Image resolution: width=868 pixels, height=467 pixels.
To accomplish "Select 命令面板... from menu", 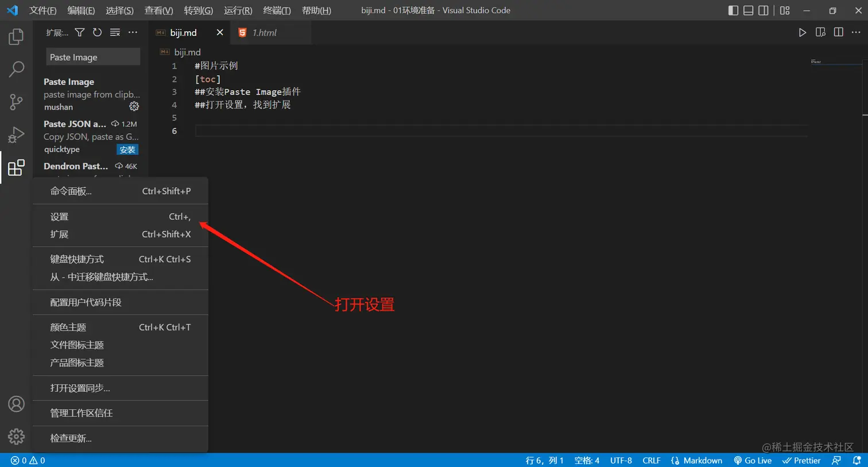I will [121, 191].
